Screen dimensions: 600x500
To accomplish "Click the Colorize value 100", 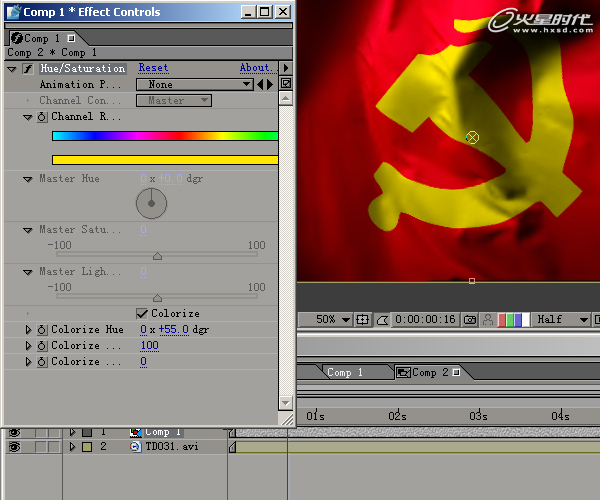I will (x=149, y=345).
